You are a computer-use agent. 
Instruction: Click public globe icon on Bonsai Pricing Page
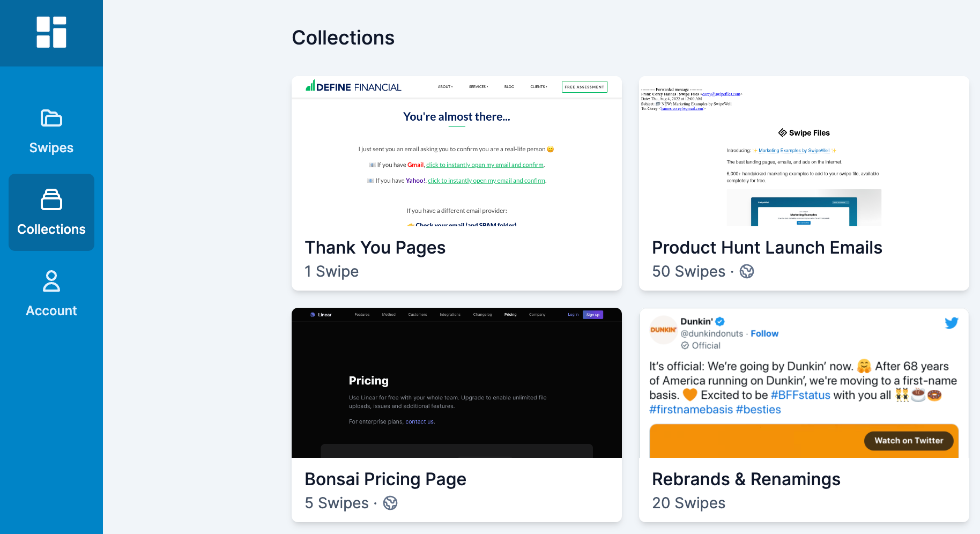coord(390,503)
